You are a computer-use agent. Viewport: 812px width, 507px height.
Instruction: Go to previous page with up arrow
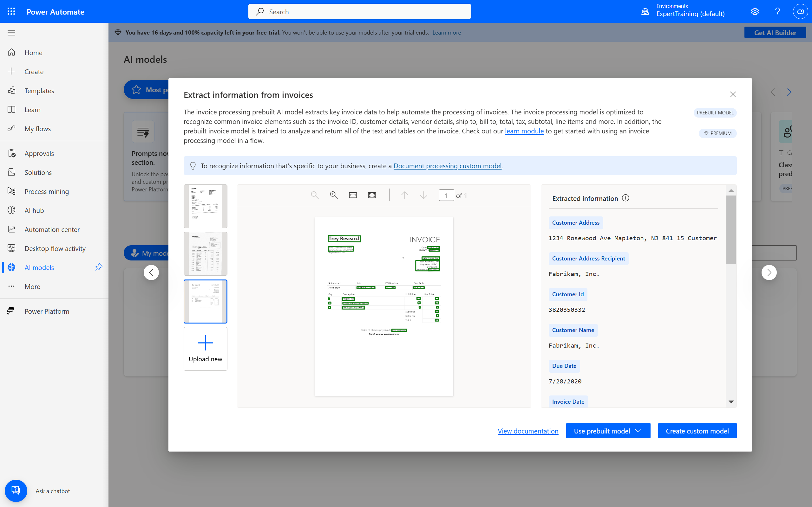405,195
